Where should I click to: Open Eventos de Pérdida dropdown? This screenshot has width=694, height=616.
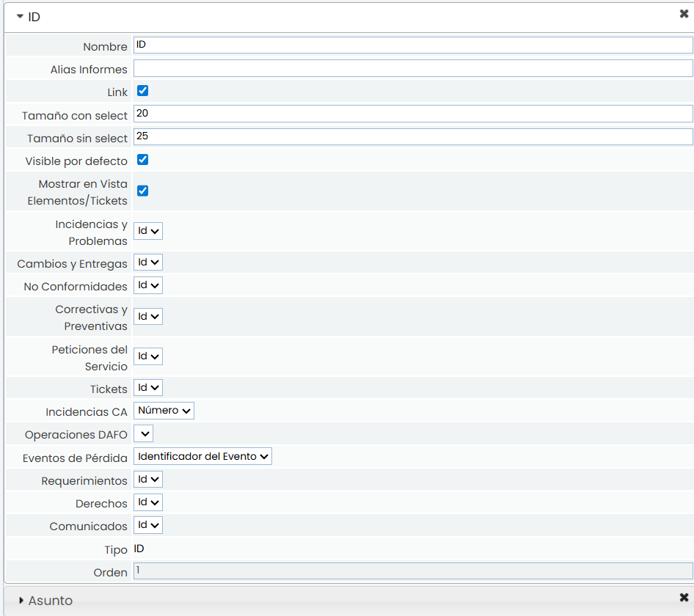[202, 457]
